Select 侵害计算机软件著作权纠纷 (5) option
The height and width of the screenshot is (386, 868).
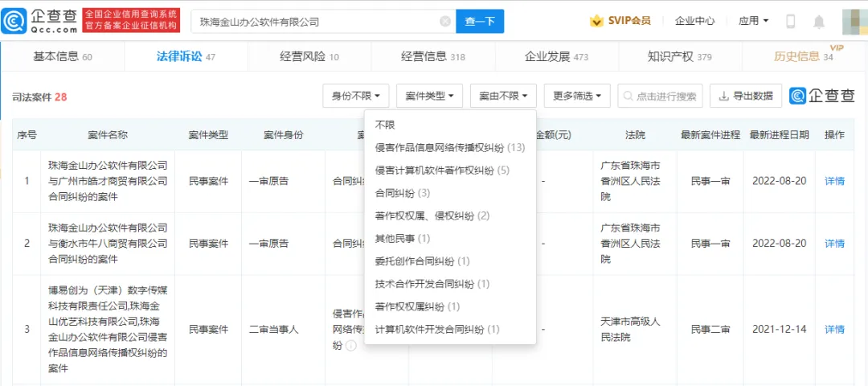[x=450, y=170]
